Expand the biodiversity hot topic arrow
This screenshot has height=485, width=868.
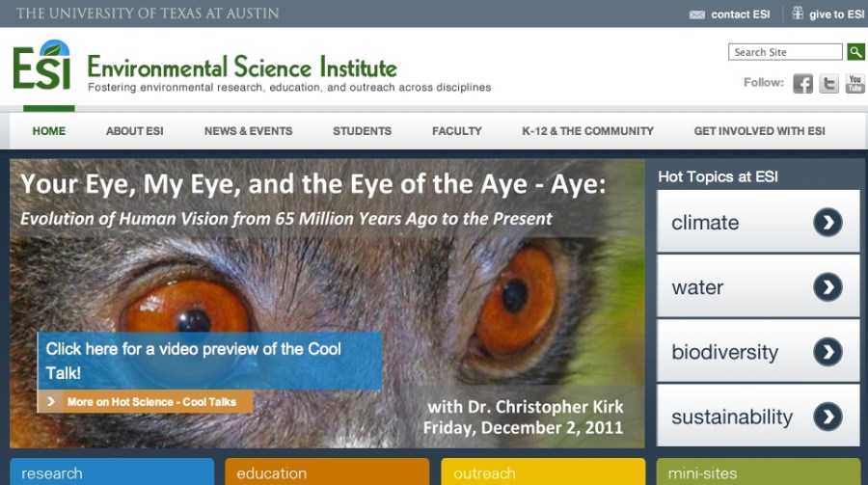click(827, 352)
